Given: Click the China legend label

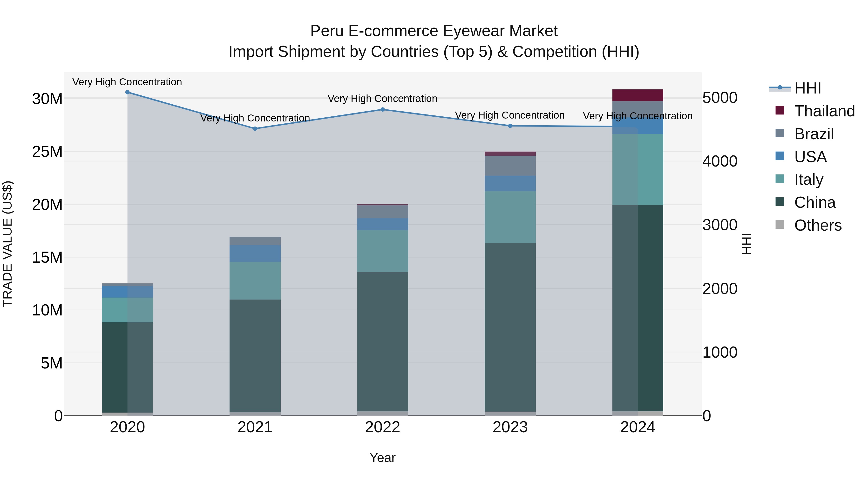Looking at the screenshot, I should 815,202.
